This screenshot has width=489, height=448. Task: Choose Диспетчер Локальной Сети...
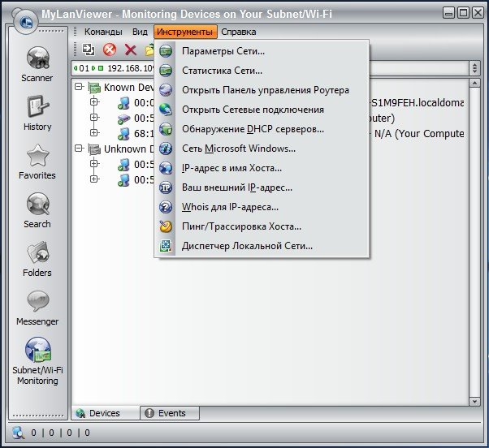(x=262, y=246)
